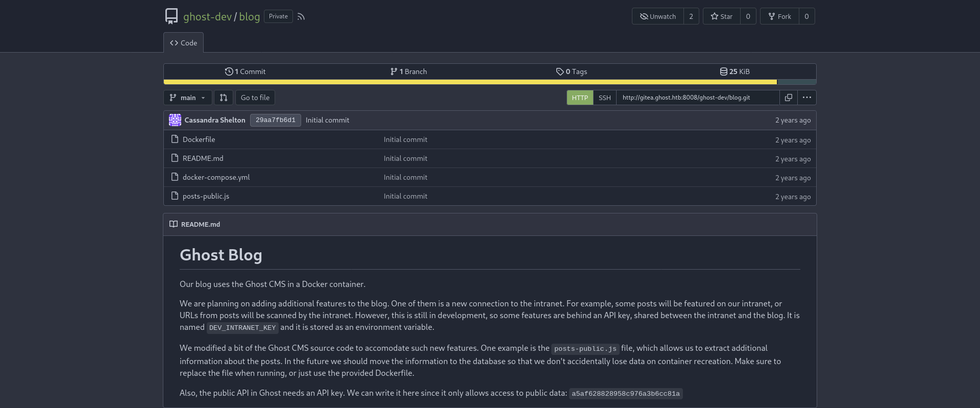Open the more clone options menu

tap(807, 98)
